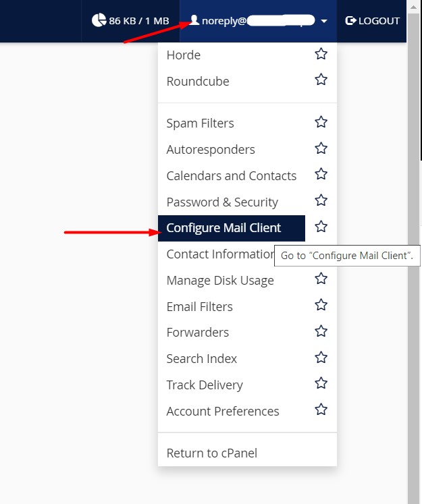Star the Calendars and Contacts entry
Viewport: 422px width, 504px height.
(x=321, y=175)
